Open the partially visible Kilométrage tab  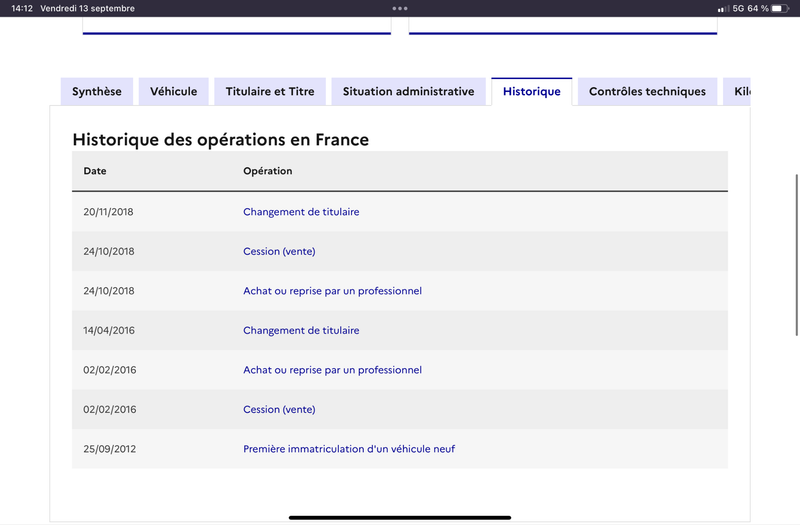(737, 92)
